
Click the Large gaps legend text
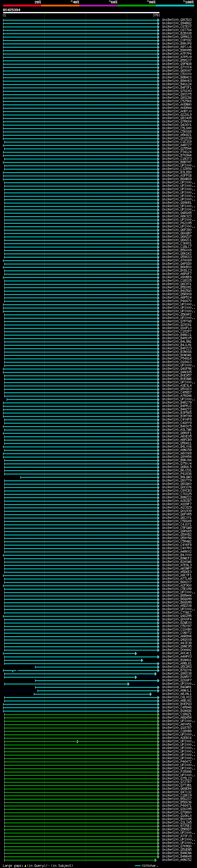pyautogui.click(x=38, y=865)
